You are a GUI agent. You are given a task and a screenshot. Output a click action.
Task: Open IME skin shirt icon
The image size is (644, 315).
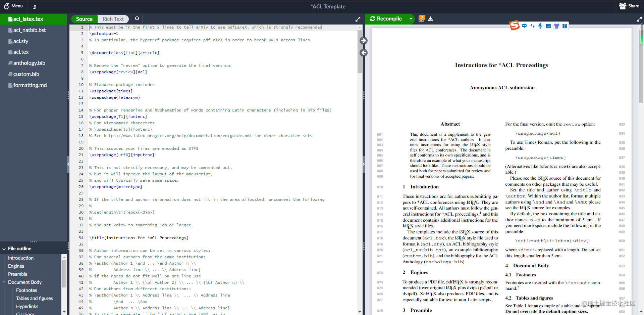tap(556, 26)
